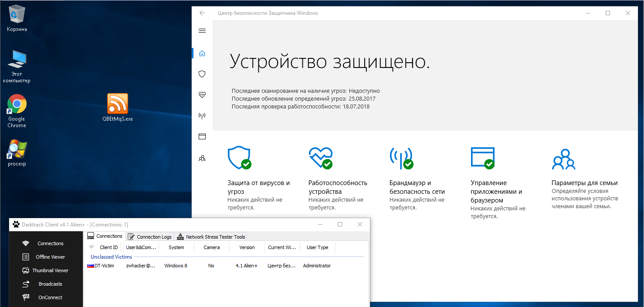644x307 pixels.
Task: Select the Этот компьютер desktop icon
Action: pos(17,67)
